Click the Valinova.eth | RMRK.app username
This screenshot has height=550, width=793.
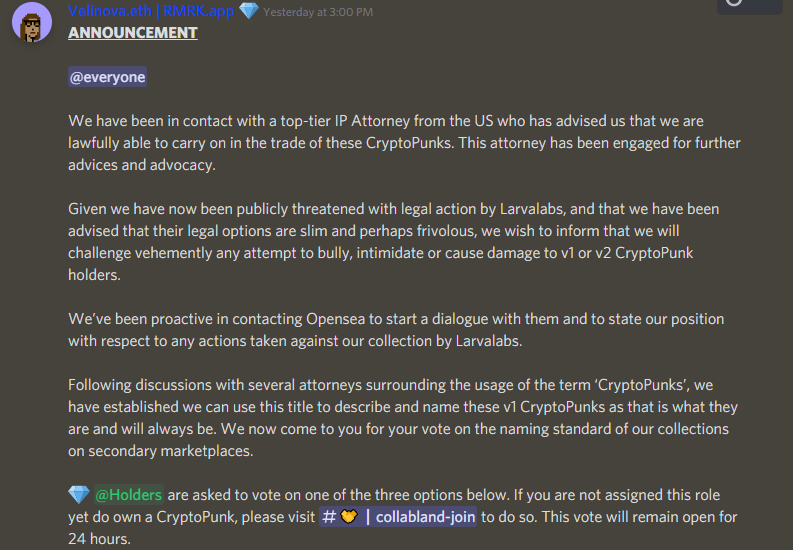(149, 11)
